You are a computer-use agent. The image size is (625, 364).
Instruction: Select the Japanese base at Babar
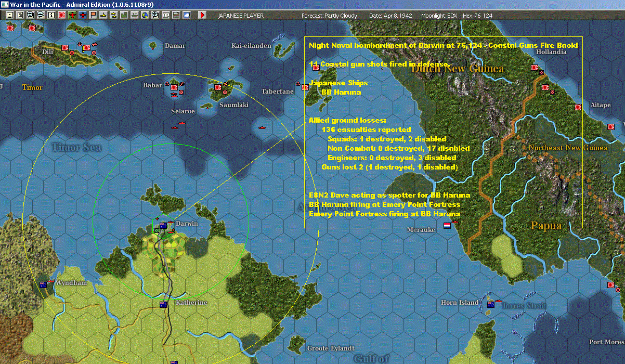tap(175, 87)
